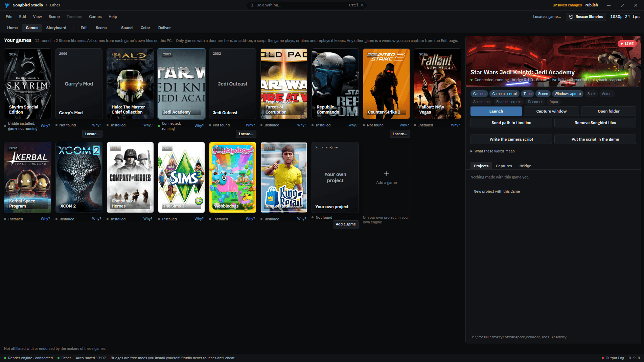
Task: Toggle the Actors capability chip
Action: point(607,94)
